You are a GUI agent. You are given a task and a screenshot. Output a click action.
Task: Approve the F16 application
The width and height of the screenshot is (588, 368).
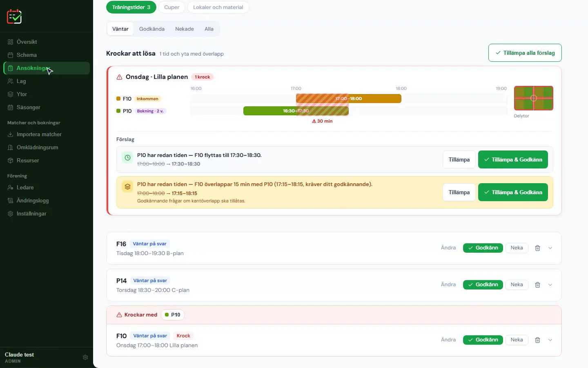[x=483, y=248]
